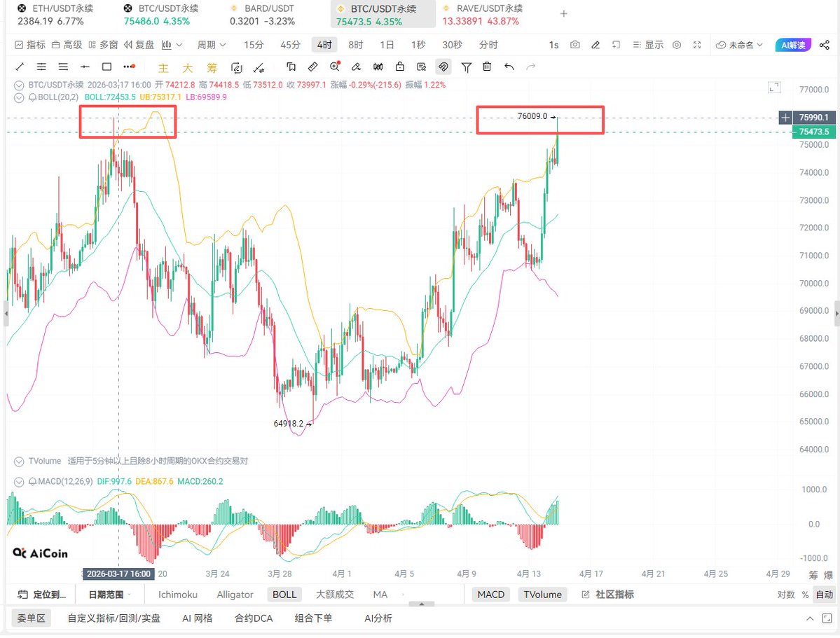Enable 对数 logarithmic scale
Image resolution: width=840 pixels, height=638 pixels.
[786, 595]
